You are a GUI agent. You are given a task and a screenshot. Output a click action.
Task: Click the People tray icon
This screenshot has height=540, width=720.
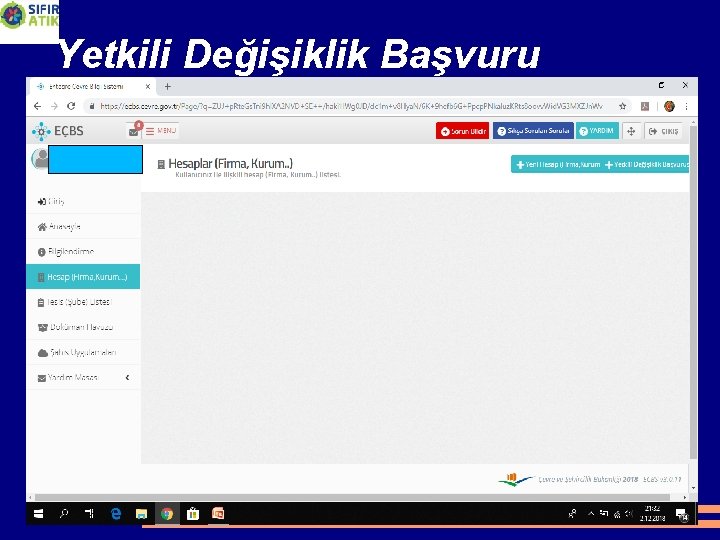click(573, 514)
